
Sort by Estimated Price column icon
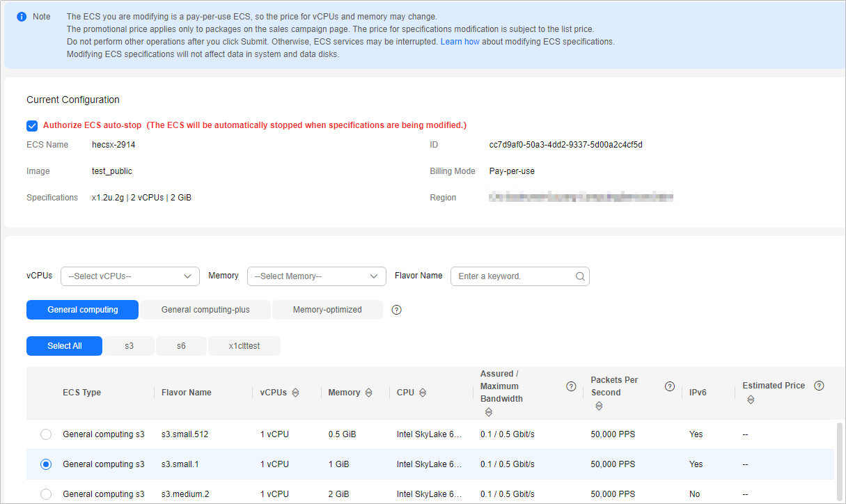coord(749,400)
